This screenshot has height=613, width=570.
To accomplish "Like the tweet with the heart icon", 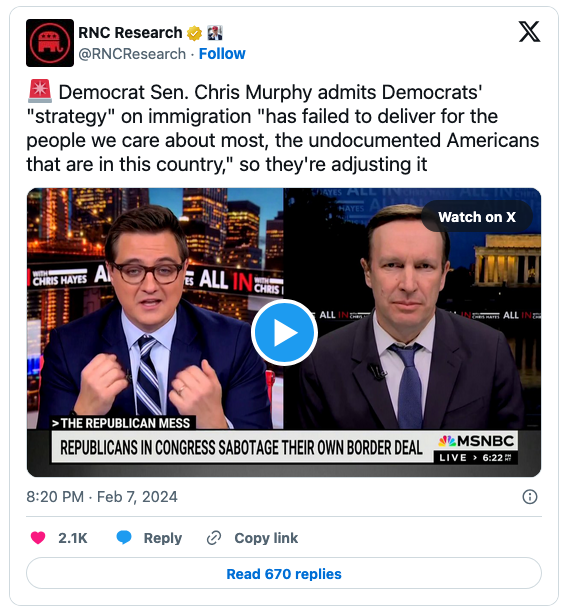I will [38, 538].
